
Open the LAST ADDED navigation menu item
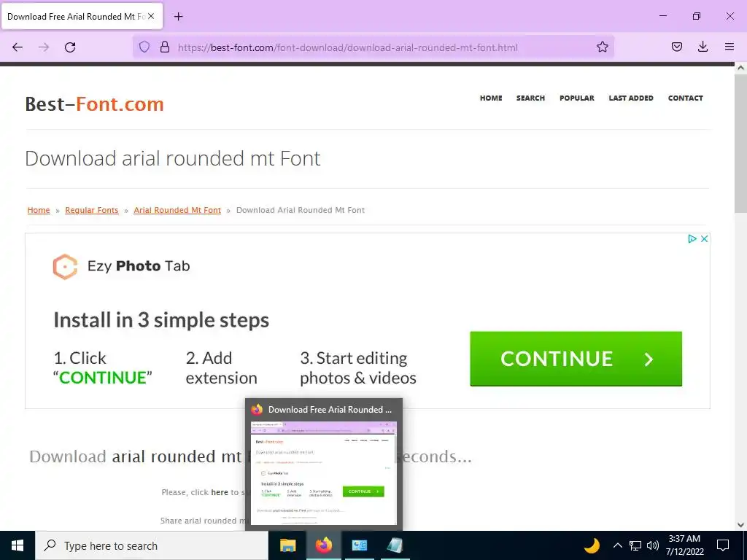pos(631,98)
